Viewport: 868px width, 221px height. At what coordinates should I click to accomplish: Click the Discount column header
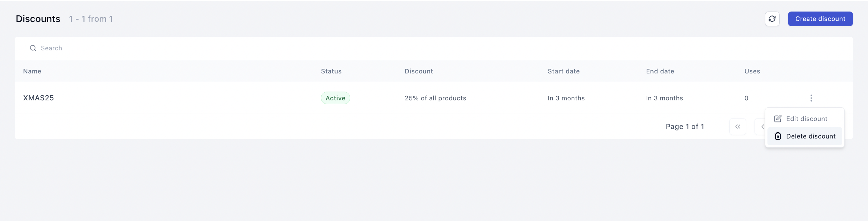pos(419,71)
